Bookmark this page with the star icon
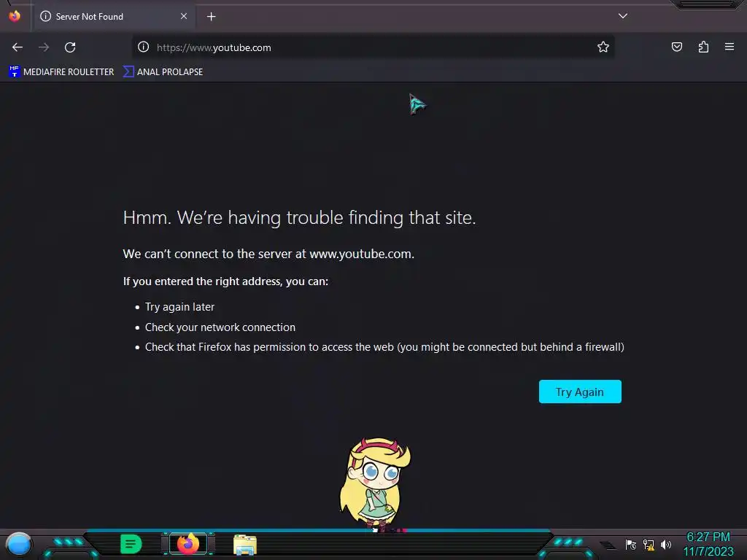Image resolution: width=747 pixels, height=560 pixels. (x=603, y=47)
